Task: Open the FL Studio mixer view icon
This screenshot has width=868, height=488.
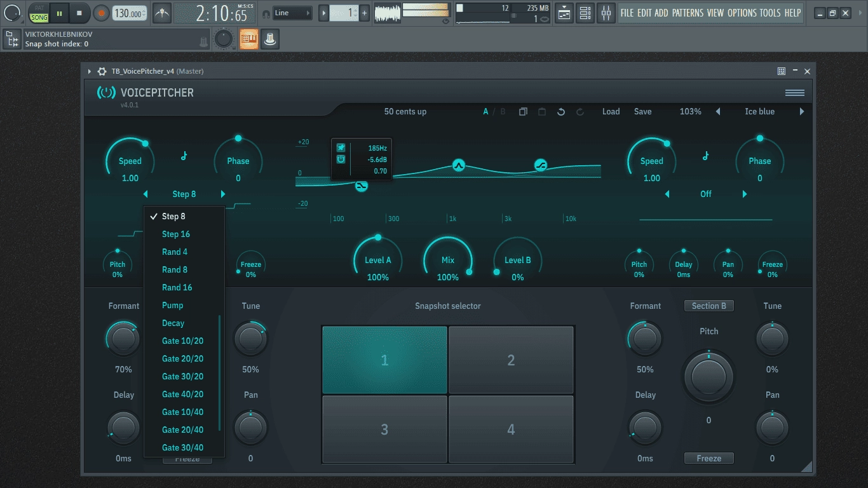Action: coord(606,13)
